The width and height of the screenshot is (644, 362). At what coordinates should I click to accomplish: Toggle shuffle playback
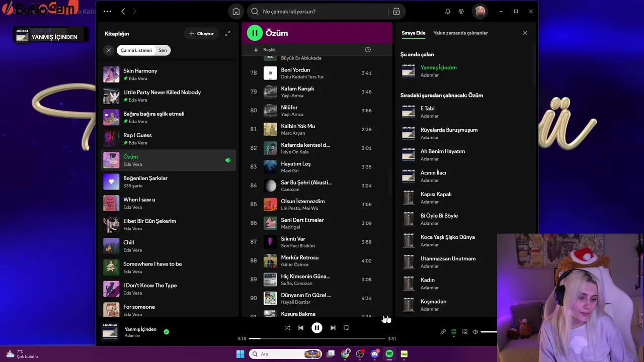pos(287,328)
